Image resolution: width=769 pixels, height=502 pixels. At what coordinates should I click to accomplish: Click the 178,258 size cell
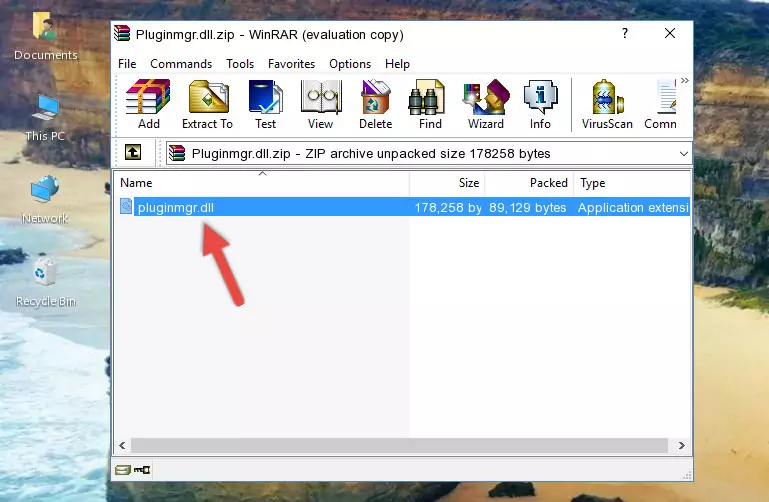click(448, 207)
